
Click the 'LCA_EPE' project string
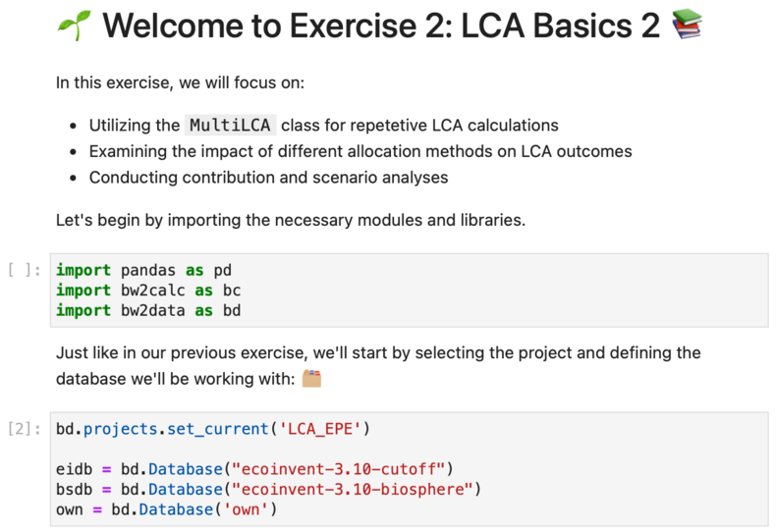click(x=320, y=429)
